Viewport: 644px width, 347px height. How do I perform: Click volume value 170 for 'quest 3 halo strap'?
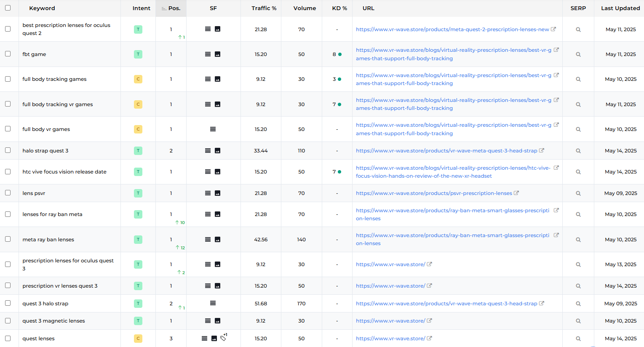click(301, 304)
